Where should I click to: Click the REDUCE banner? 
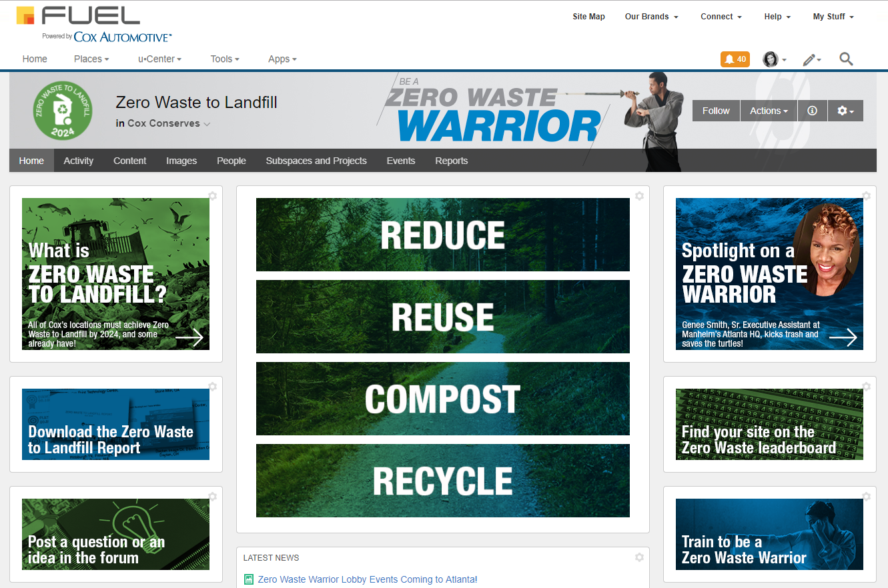pos(443,235)
